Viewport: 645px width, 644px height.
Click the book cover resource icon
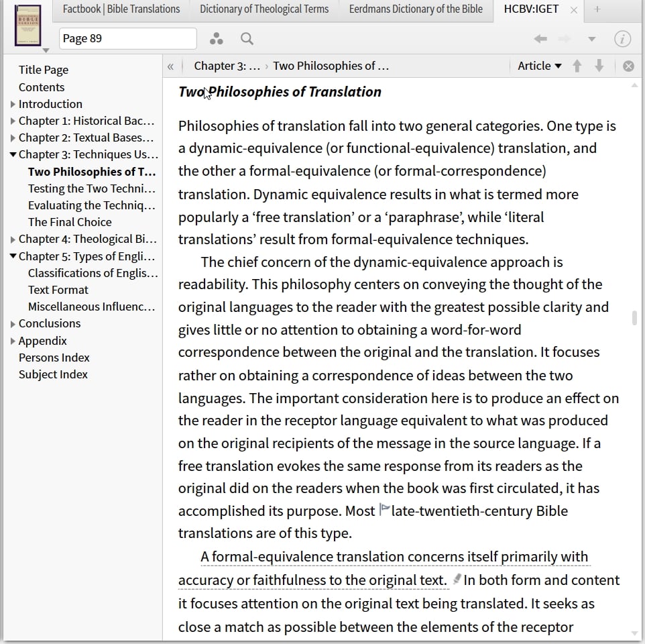(x=27, y=25)
